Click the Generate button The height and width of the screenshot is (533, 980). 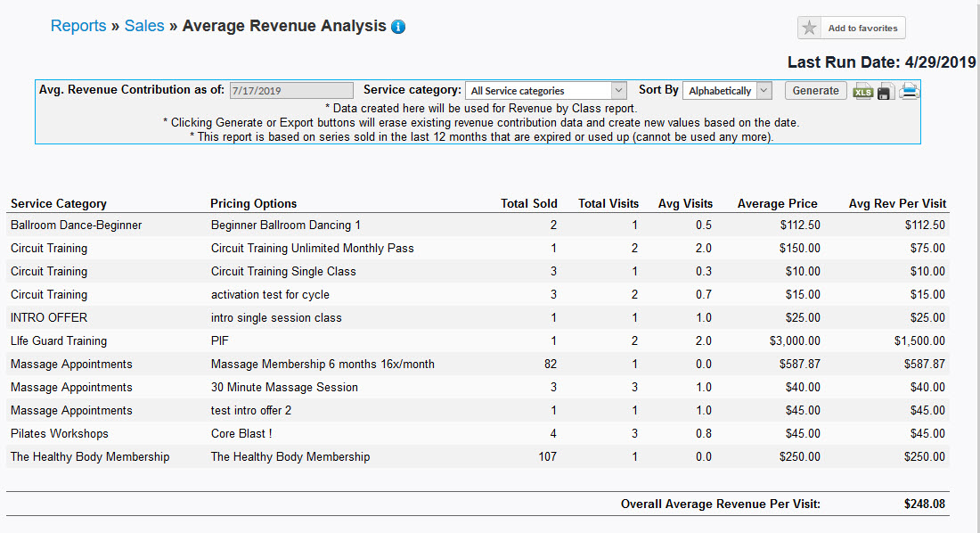coord(814,90)
